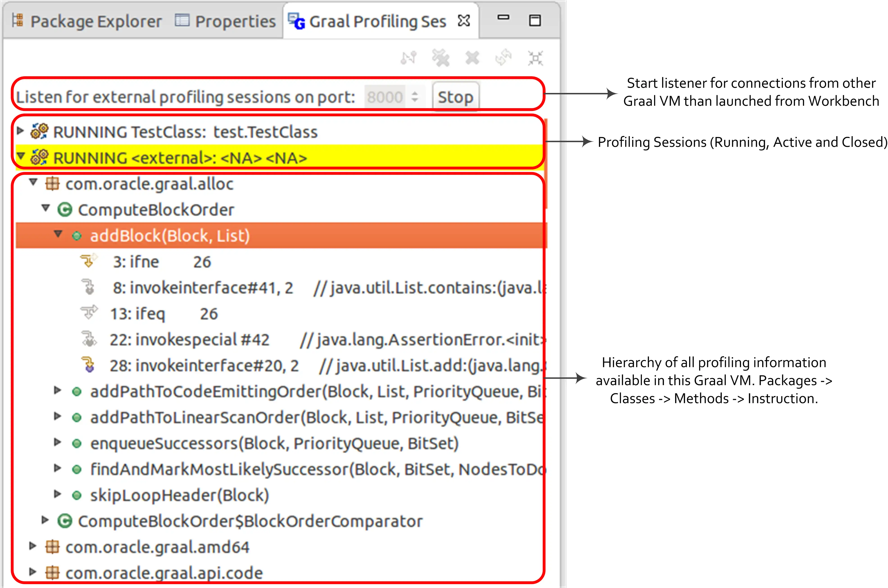Viewport: 888px width, 588px height.
Task: Stop listening for external profiling sessions
Action: tap(455, 97)
